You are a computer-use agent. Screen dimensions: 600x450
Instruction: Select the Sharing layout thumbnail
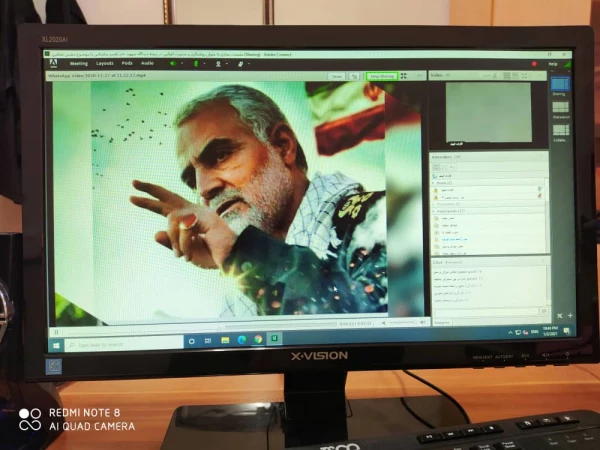coord(561,85)
